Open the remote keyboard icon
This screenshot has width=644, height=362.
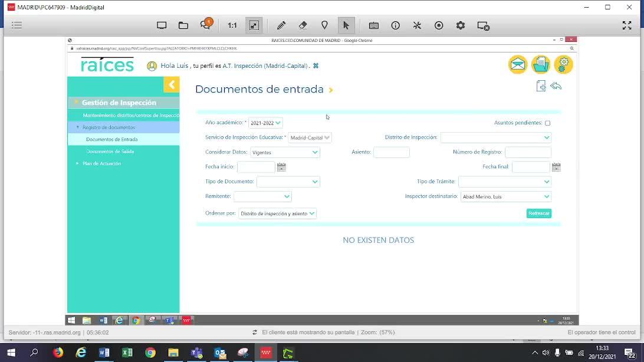tap(373, 25)
